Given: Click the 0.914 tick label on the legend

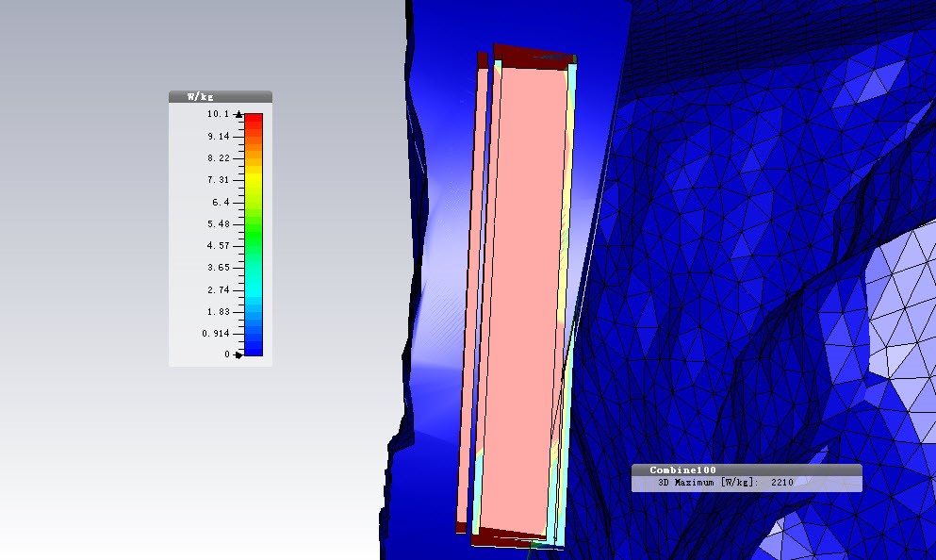Looking at the screenshot, I should coord(216,334).
